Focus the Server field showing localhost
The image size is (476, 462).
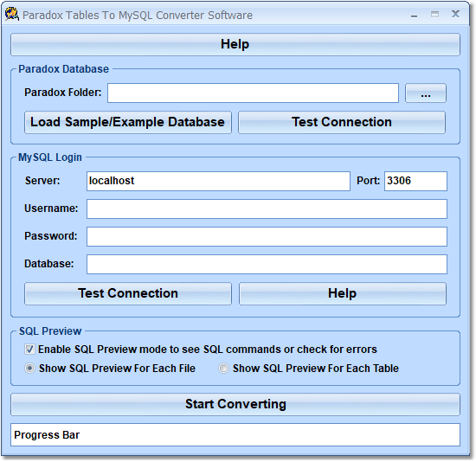point(218,181)
